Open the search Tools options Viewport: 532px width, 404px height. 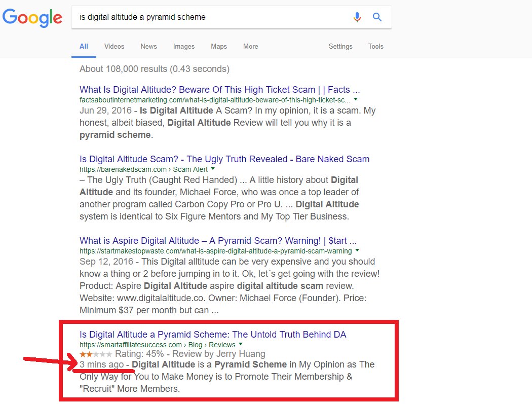(x=375, y=47)
